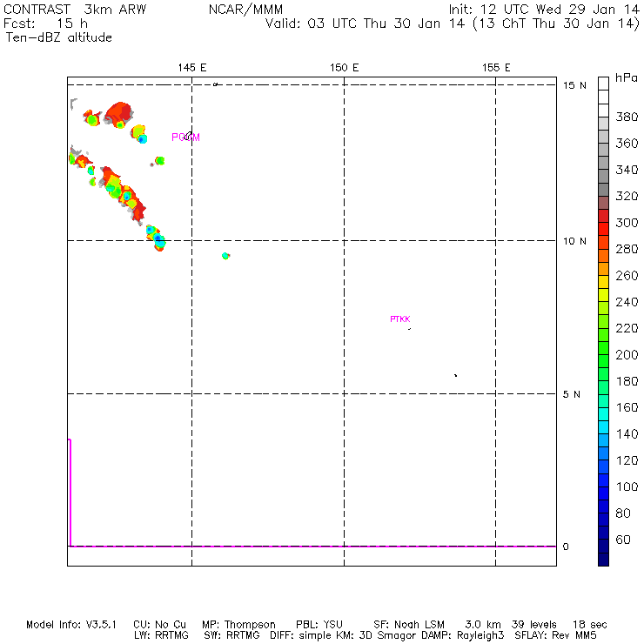Click the '360' colorbar value
This screenshot has height=644, width=644.
tap(627, 144)
